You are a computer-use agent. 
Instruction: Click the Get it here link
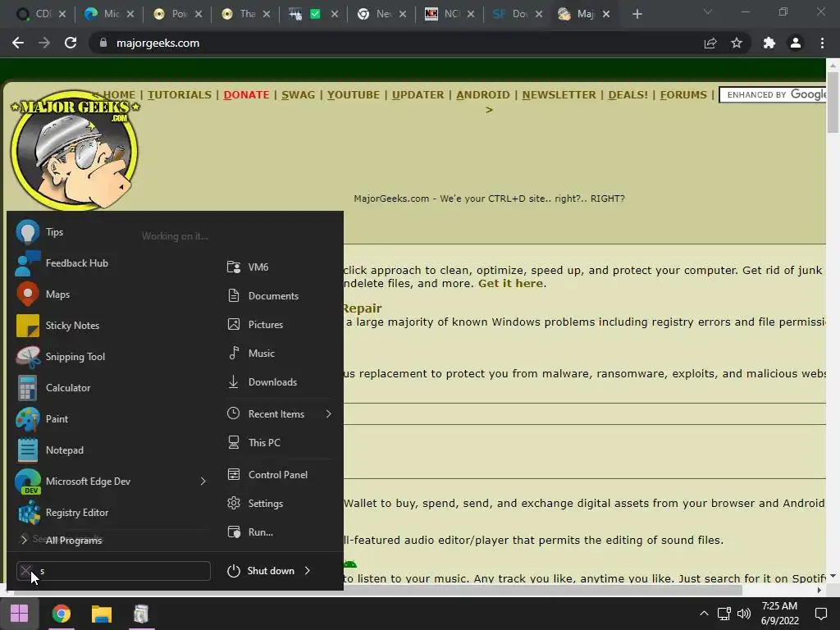pos(510,283)
